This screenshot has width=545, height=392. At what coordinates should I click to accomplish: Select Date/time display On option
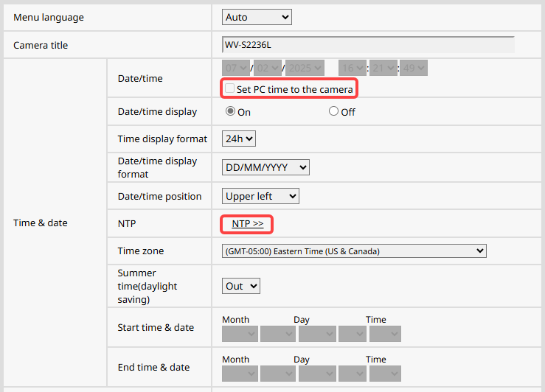230,111
